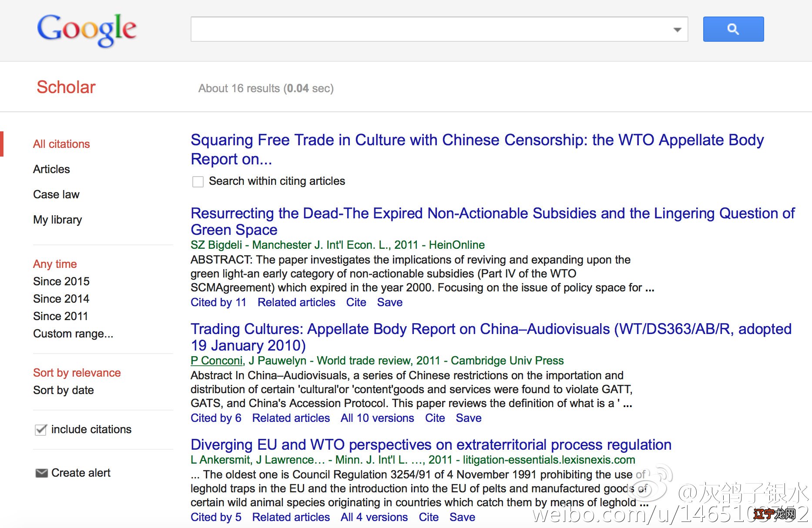812x528 pixels.
Task: Enable Search within citing articles checkbox
Action: (198, 181)
